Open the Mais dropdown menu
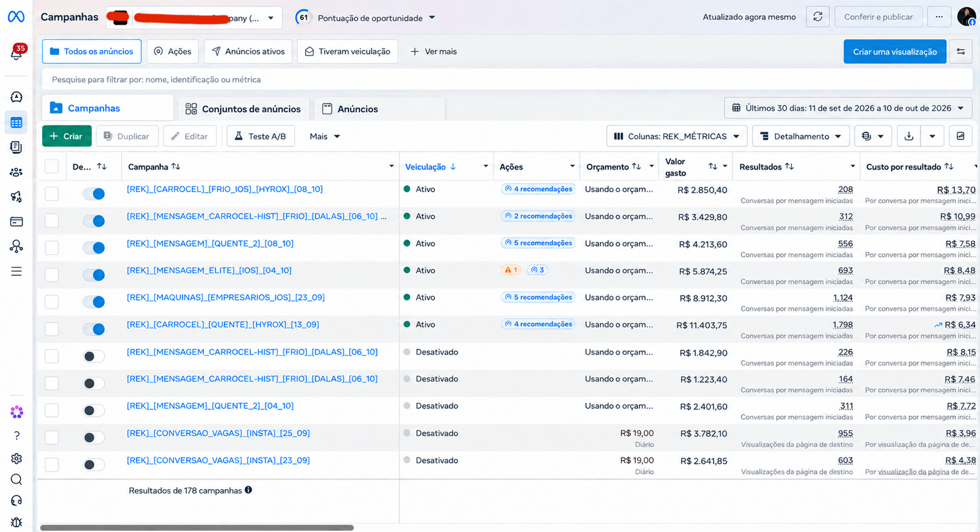980x532 pixels. pos(325,137)
